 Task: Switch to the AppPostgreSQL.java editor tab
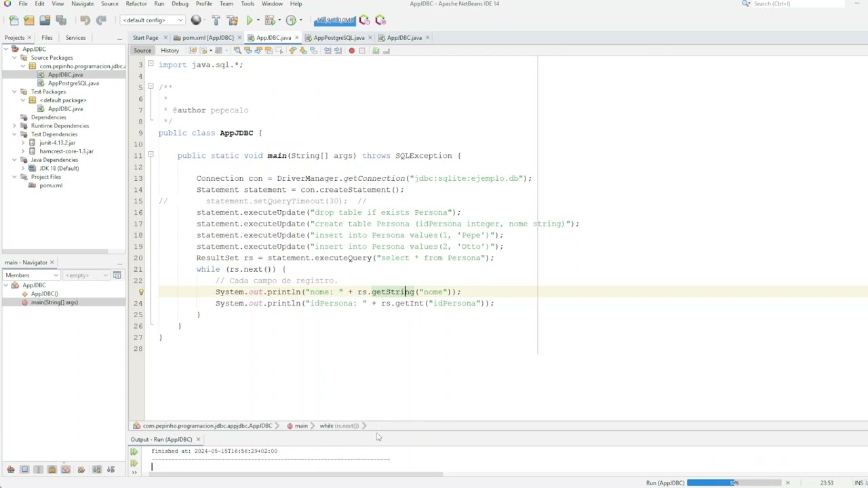[x=338, y=37]
